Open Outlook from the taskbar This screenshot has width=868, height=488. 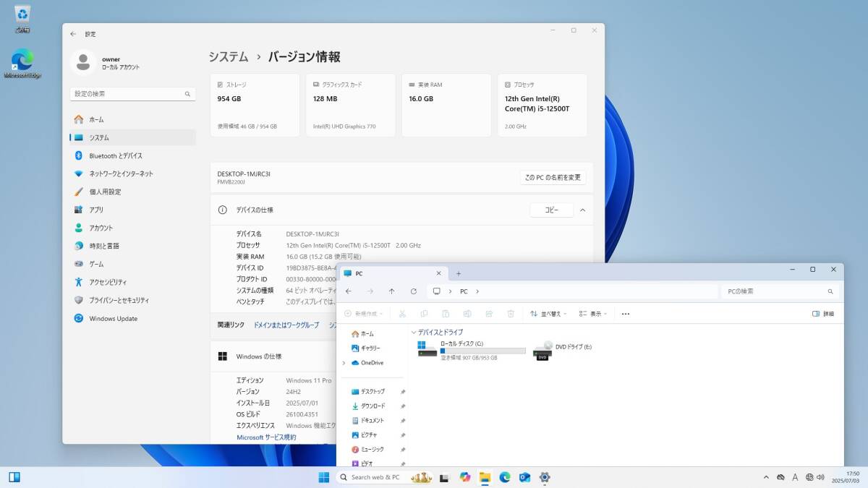pos(524,478)
